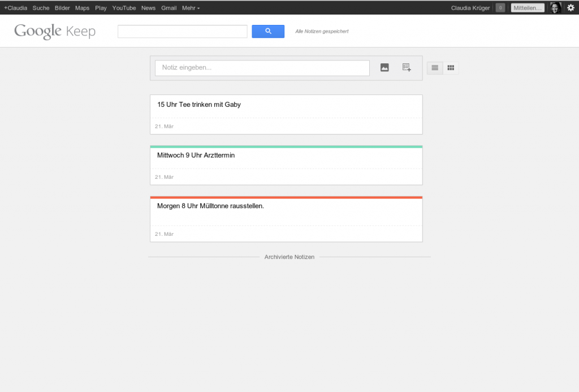Click the 'Notiz eingeben...' note field
This screenshot has height=392, width=579.
262,68
